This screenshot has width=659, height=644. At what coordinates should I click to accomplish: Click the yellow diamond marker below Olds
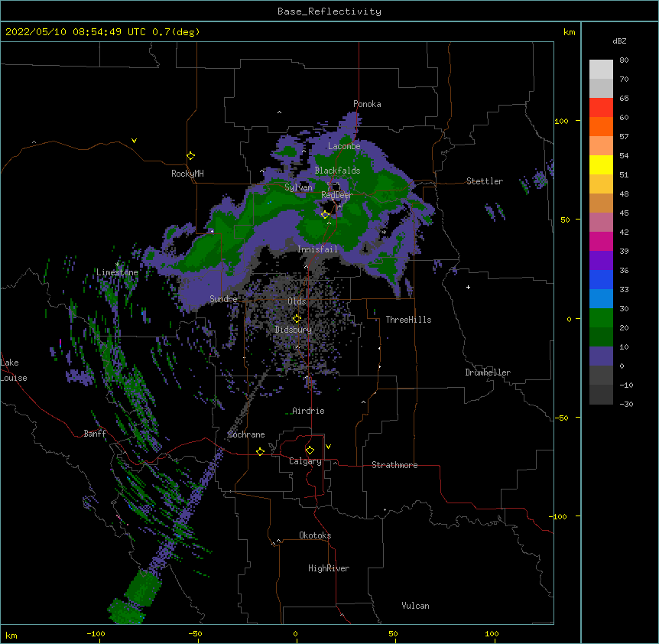(297, 319)
